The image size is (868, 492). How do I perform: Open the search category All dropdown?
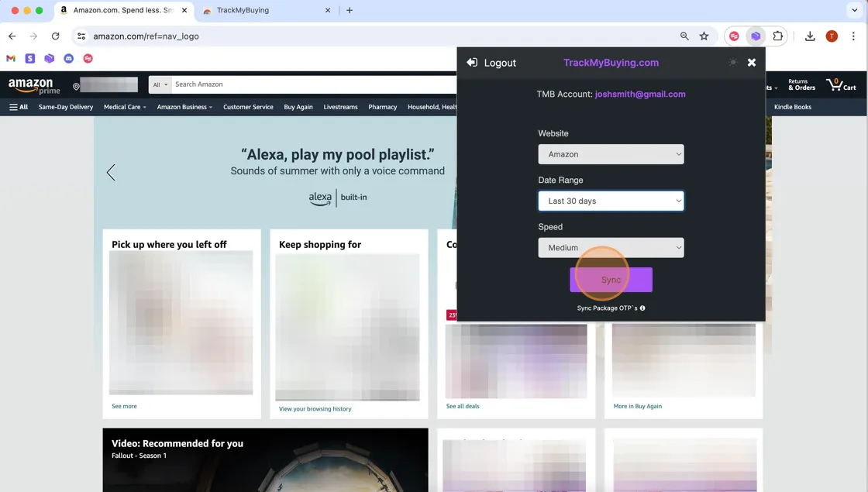click(160, 84)
